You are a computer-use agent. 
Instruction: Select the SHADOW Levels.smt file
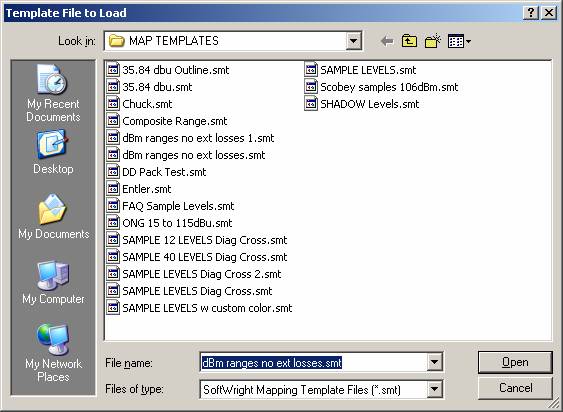coord(362,104)
